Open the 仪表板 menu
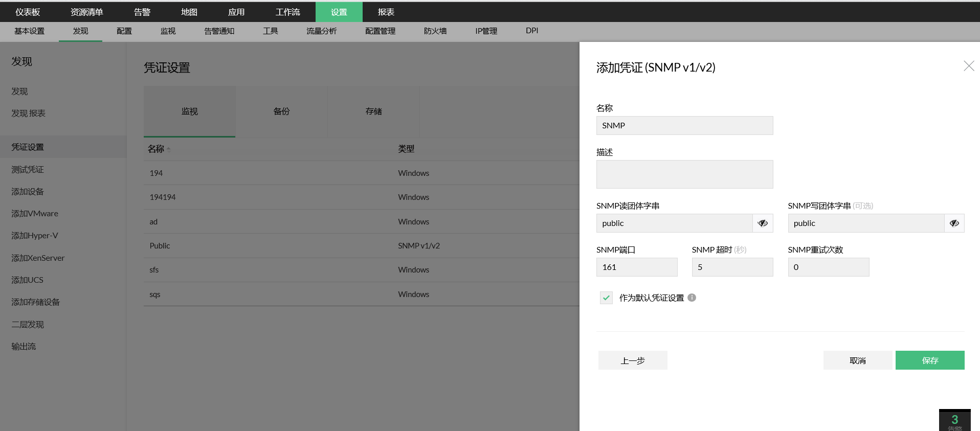The height and width of the screenshot is (431, 980). point(28,12)
